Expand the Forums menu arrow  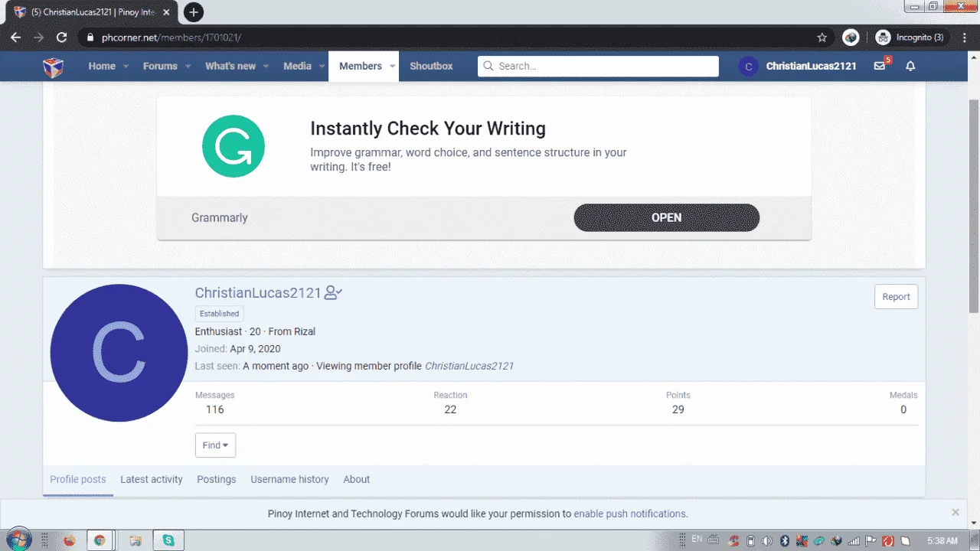click(188, 67)
